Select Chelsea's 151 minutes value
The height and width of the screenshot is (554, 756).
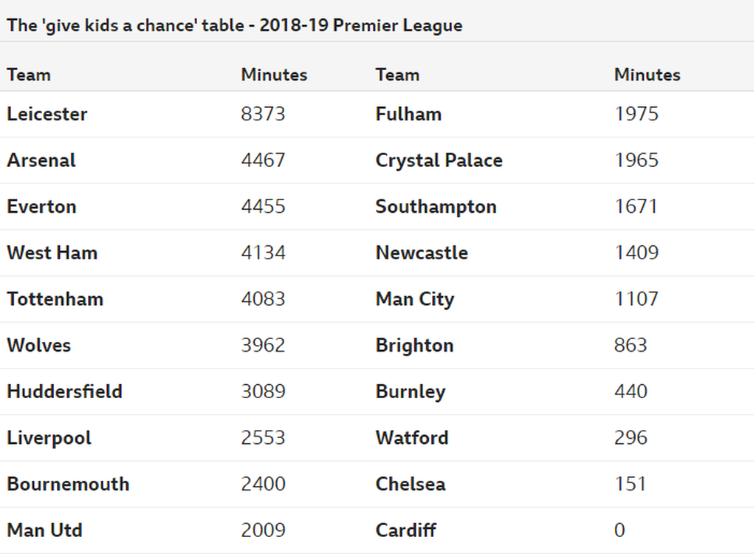[630, 484]
